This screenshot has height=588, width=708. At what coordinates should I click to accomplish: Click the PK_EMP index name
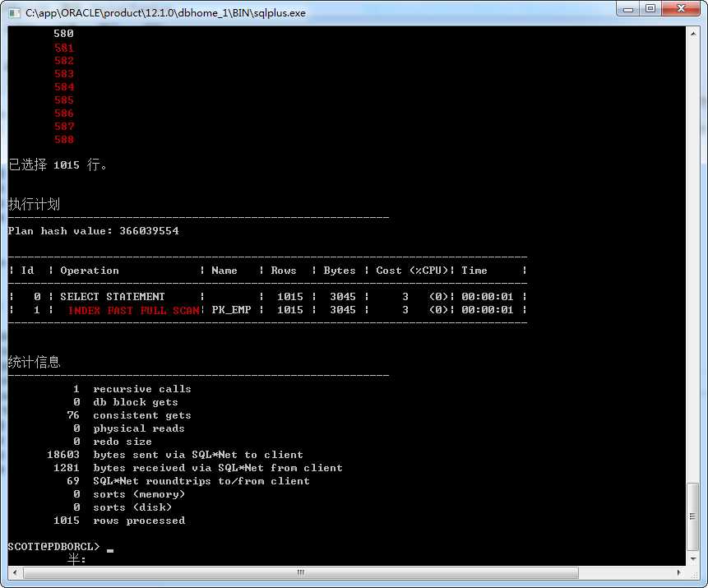tap(231, 310)
